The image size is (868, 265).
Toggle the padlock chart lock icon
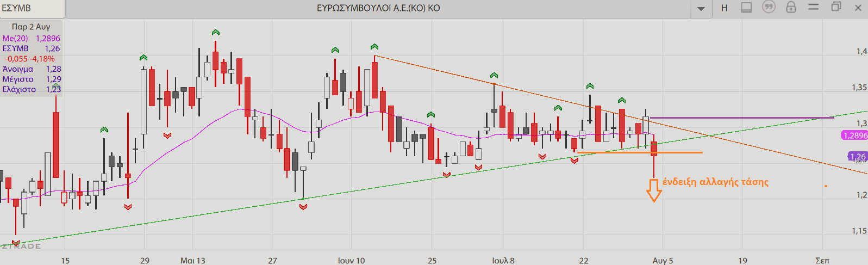[x=791, y=7]
